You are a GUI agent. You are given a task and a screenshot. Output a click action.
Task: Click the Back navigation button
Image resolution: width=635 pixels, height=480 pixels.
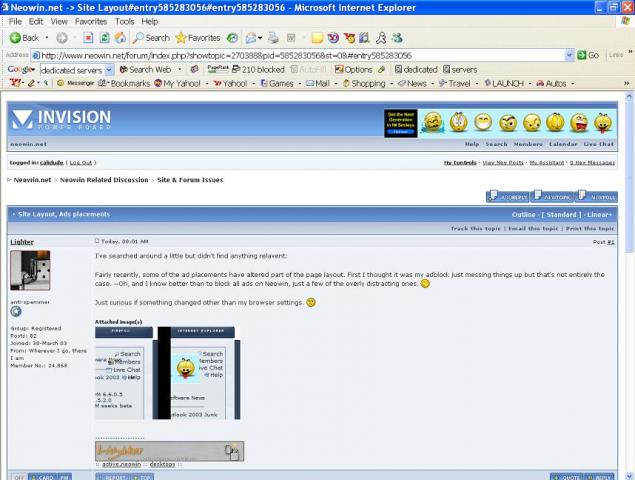(x=23, y=38)
